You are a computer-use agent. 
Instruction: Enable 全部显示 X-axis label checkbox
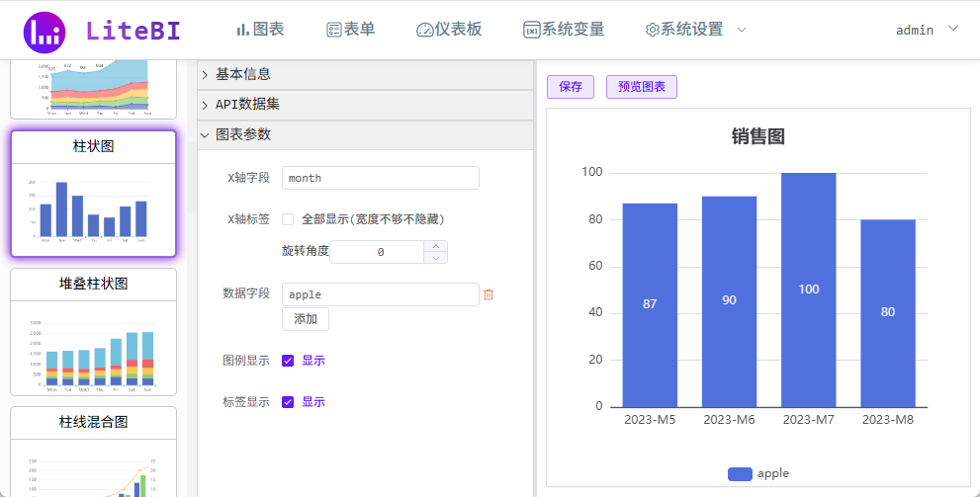[x=288, y=219]
